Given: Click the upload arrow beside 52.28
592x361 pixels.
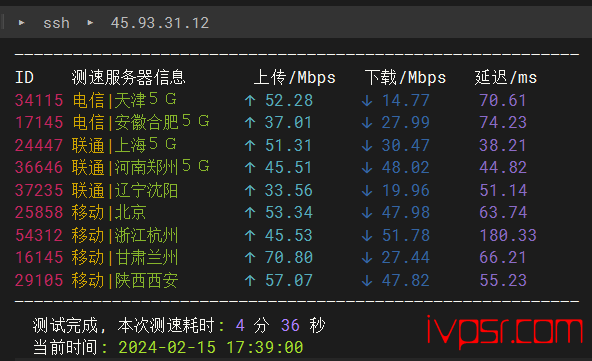Looking at the screenshot, I should [x=250, y=100].
